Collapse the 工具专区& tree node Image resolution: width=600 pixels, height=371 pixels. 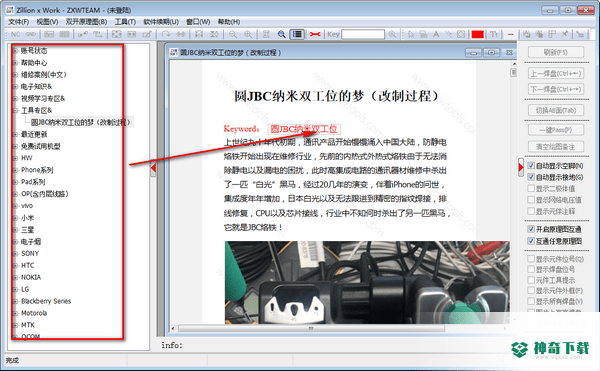click(15, 111)
